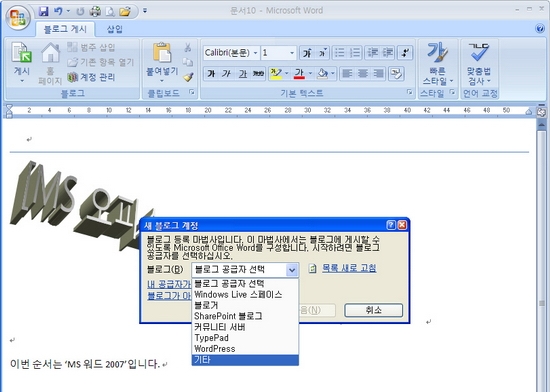Undo the last action
Screen dimensions: 550x392
click(x=58, y=11)
